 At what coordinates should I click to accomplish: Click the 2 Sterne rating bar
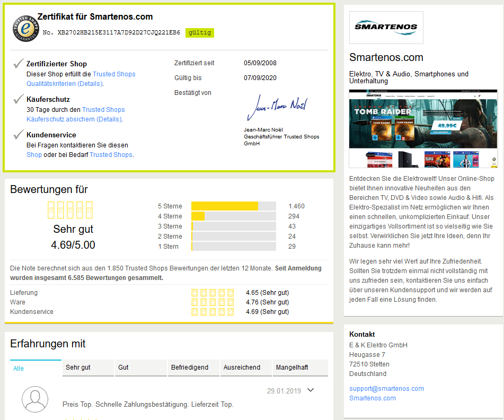(233, 237)
